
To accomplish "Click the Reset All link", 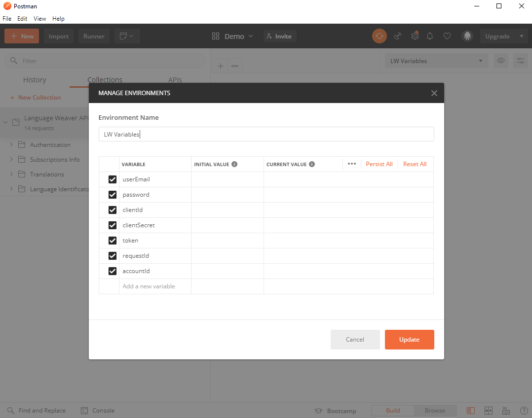I will [x=415, y=164].
